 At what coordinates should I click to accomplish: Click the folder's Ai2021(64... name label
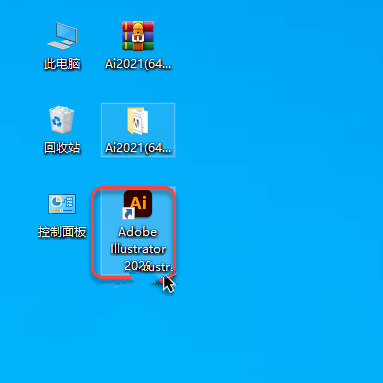click(138, 148)
